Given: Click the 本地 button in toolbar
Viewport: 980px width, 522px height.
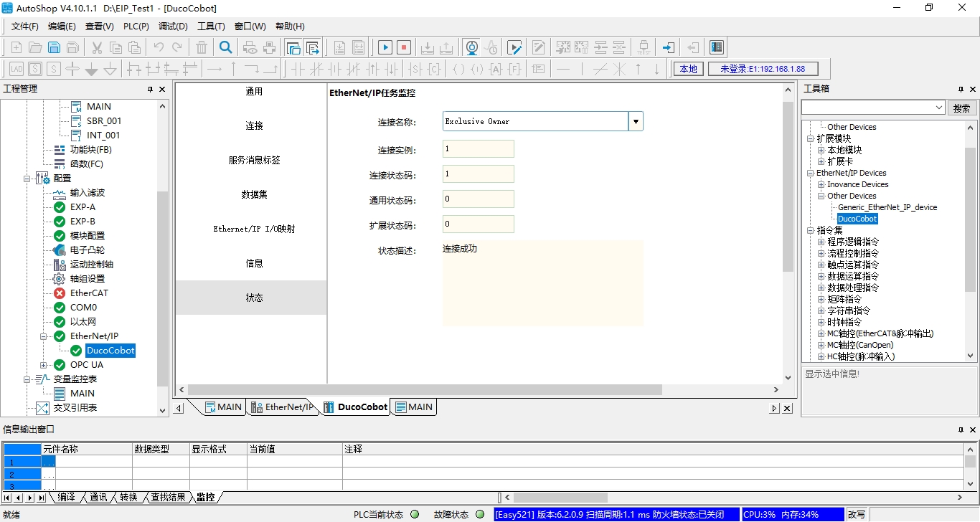Looking at the screenshot, I should point(688,69).
